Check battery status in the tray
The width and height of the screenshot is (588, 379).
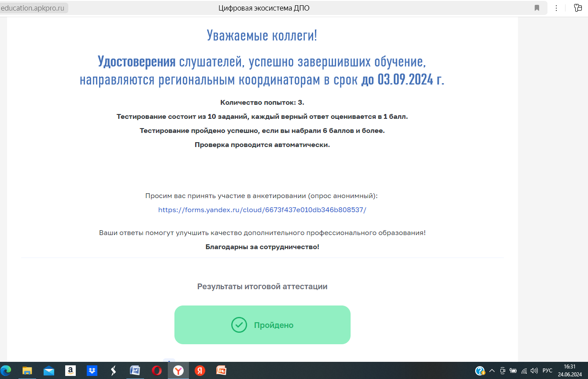513,371
